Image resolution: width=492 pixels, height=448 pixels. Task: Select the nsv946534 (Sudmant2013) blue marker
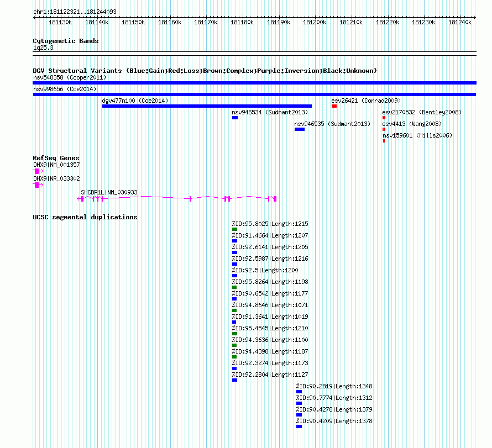coord(235,118)
